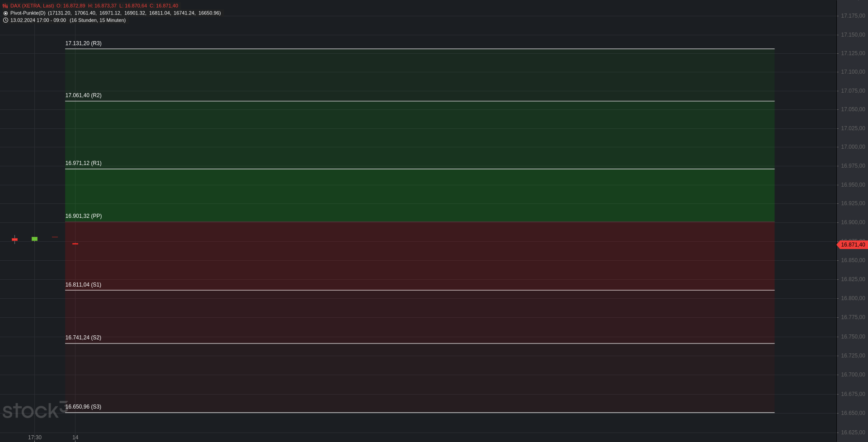This screenshot has width=868, height=442.
Task: Select the 17.131,20 (R3) pivot line label
Action: pyautogui.click(x=84, y=43)
